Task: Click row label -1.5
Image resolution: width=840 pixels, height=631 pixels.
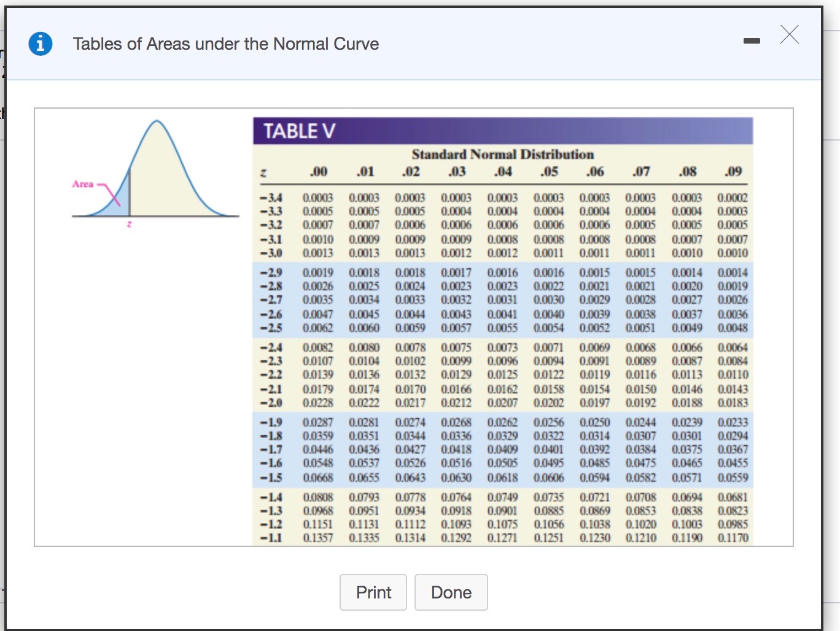Action: click(271, 478)
